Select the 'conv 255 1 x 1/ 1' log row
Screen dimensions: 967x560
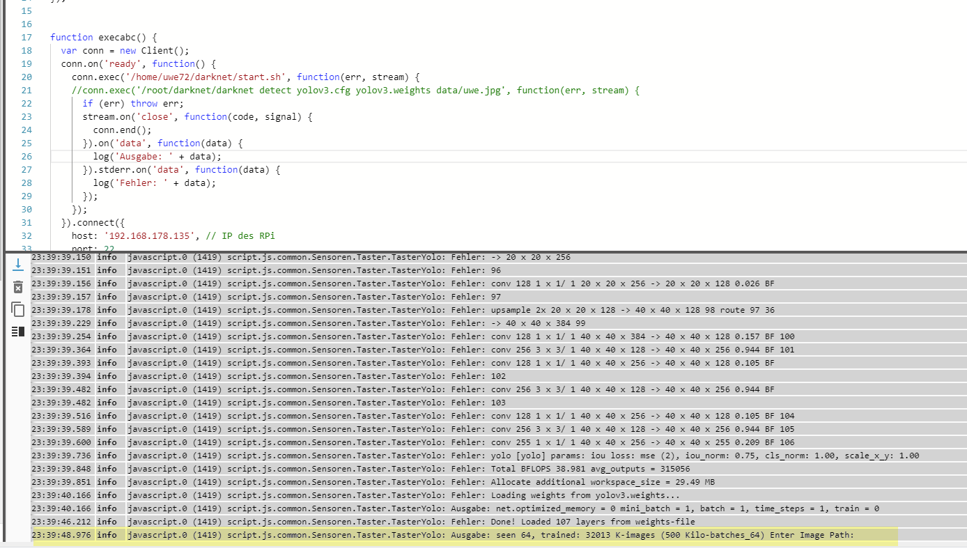498,442
